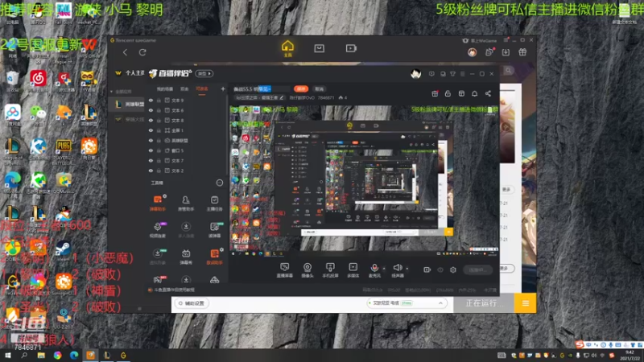The image size is (644, 362).
Task: Click the start-streaming pill button
Action: pos(477,269)
